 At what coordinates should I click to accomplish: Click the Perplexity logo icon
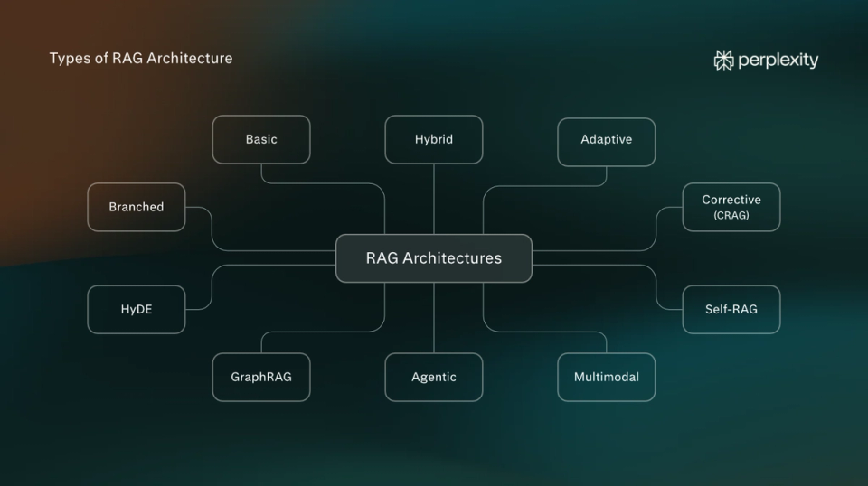(723, 61)
